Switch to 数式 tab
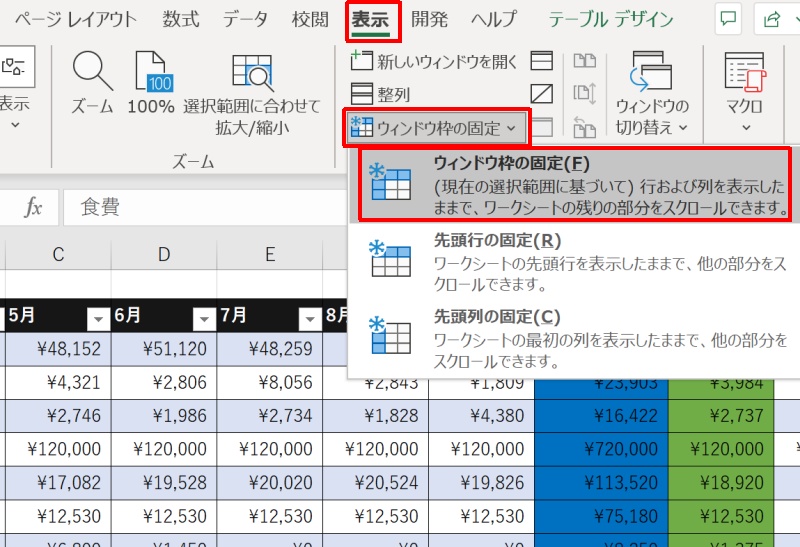800x547 pixels. click(181, 19)
